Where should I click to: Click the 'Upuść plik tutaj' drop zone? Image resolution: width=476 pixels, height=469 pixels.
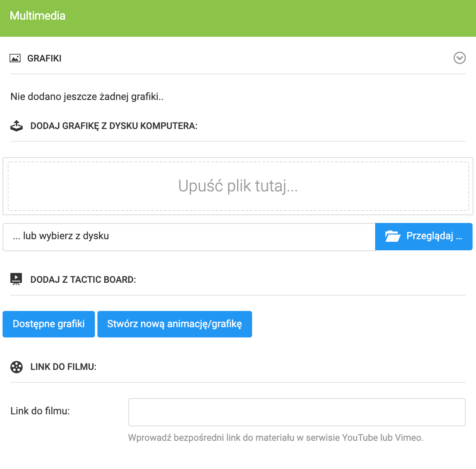coord(238,186)
